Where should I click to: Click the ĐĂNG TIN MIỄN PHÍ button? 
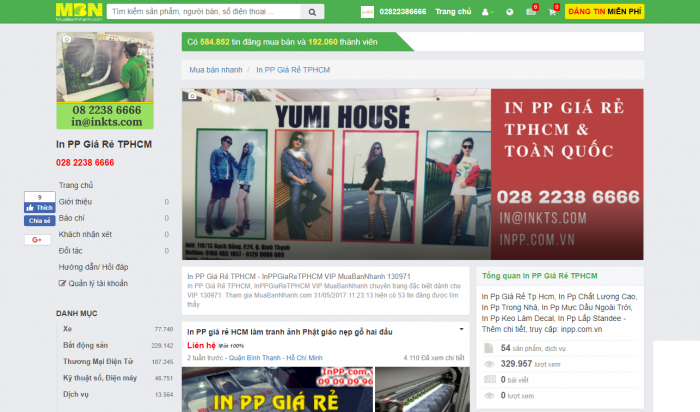pos(604,12)
